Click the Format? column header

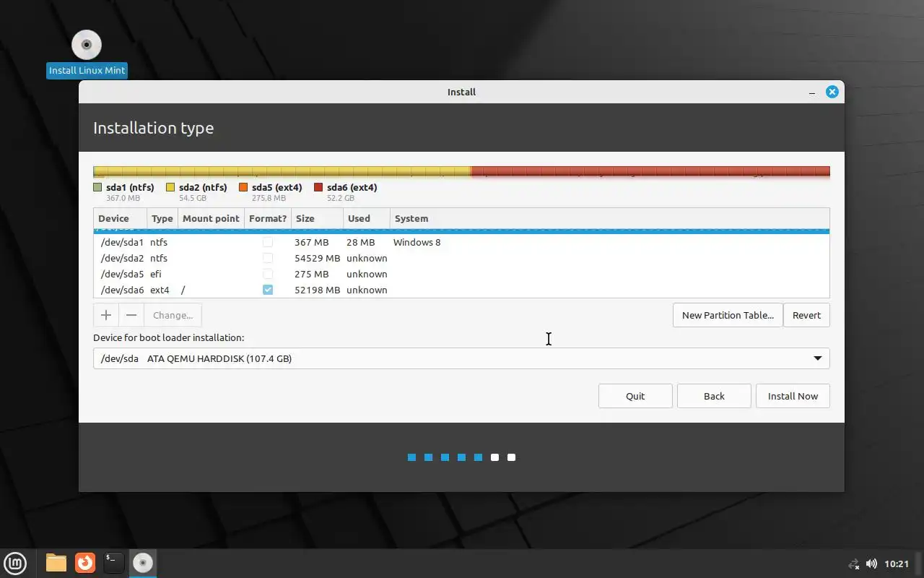268,218
